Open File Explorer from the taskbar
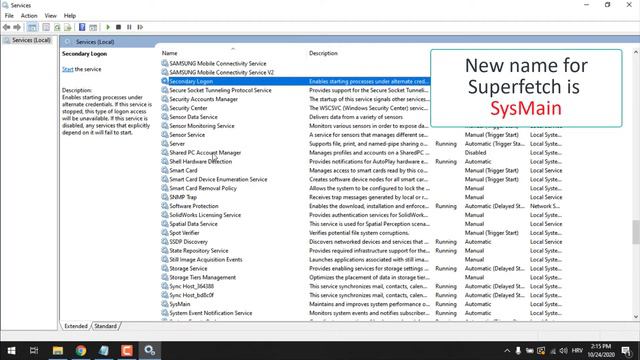The image size is (640, 360). pyautogui.click(x=58, y=351)
